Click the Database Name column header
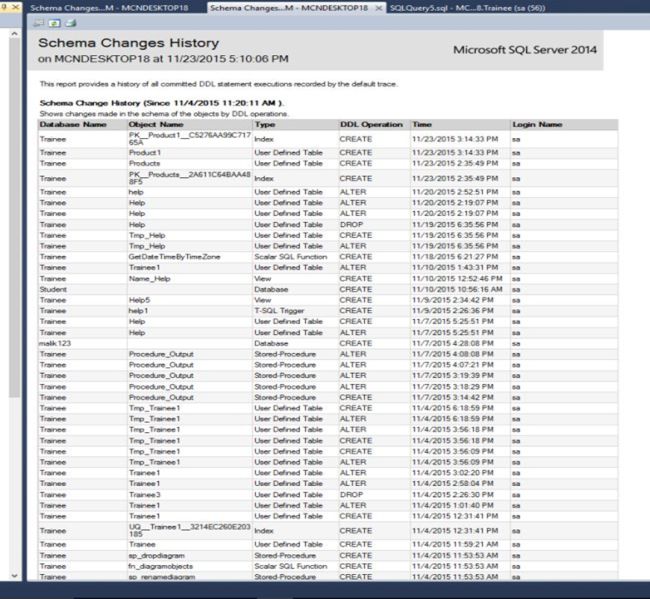Screen dimensions: 650x599 coord(73,124)
